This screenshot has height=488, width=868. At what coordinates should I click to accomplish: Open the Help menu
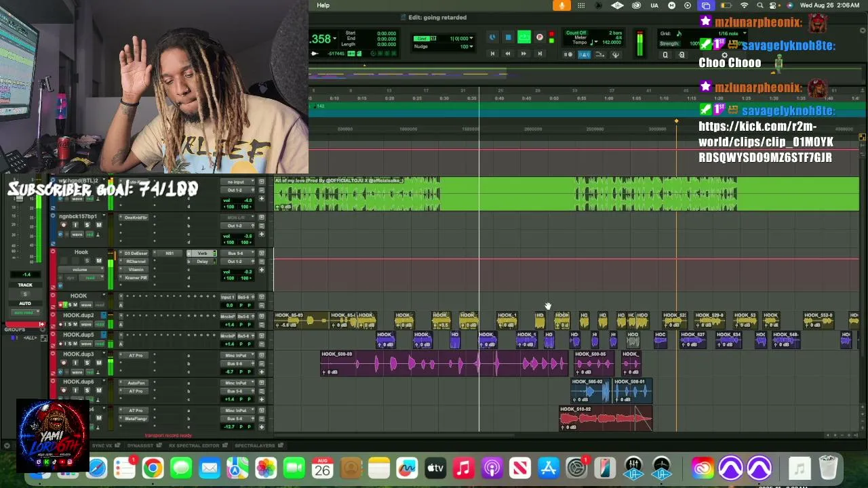323,5
